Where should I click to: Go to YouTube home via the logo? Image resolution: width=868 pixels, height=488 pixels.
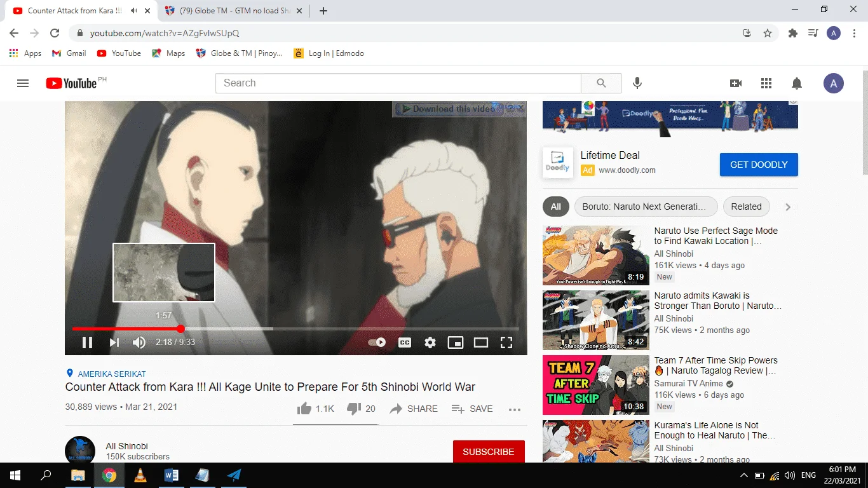(71, 83)
